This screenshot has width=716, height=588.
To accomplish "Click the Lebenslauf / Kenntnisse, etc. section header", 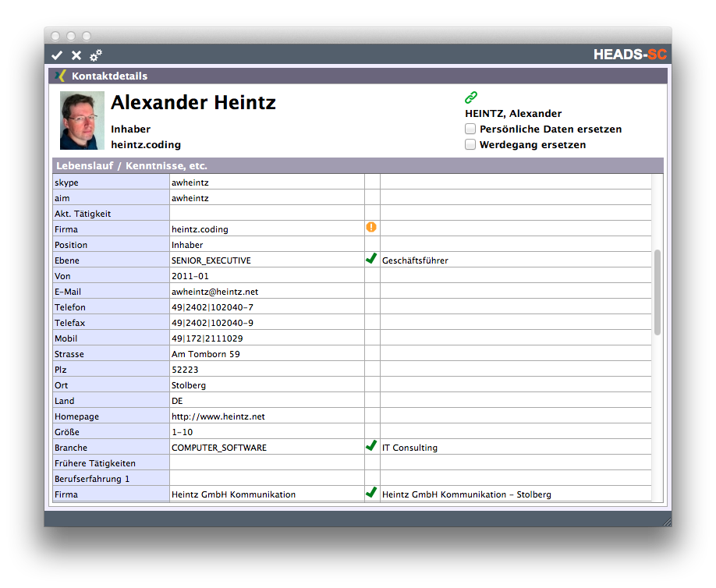I will (357, 166).
